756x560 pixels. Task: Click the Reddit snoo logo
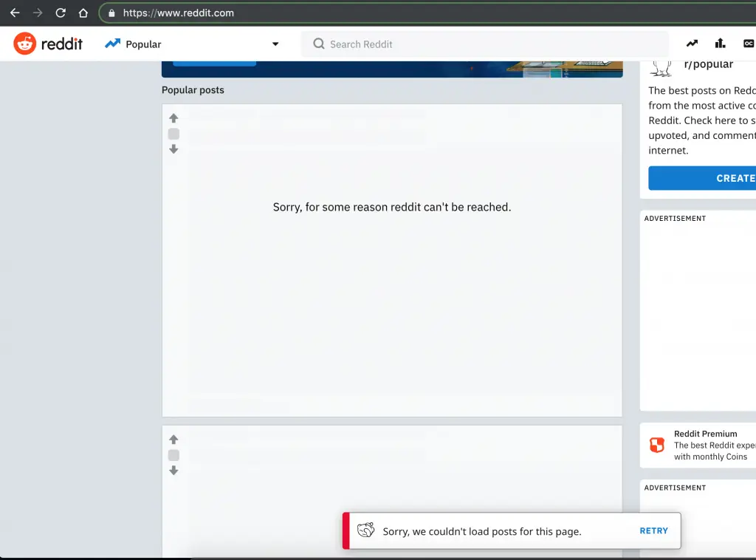point(27,43)
